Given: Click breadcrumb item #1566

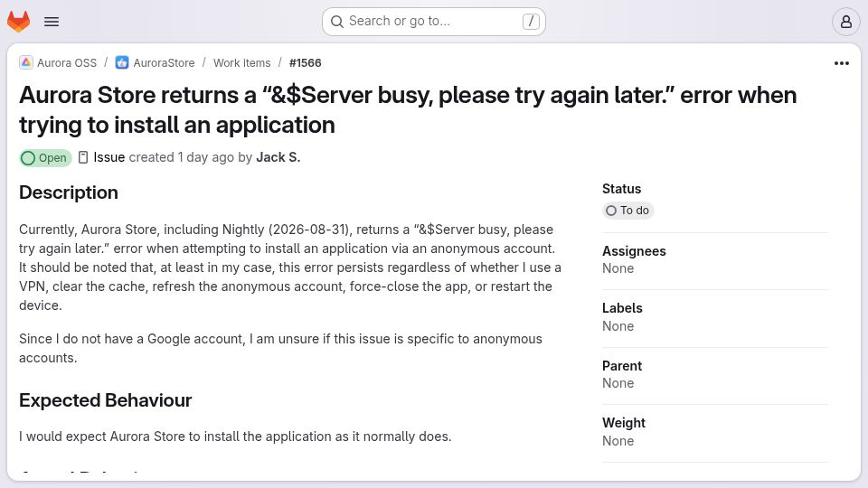Looking at the screenshot, I should [305, 63].
